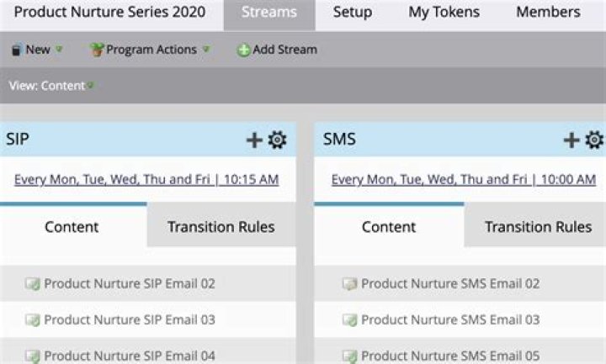
Task: Click email icon beside Product Nurture SIP Email 04
Action: pyautogui.click(x=33, y=356)
